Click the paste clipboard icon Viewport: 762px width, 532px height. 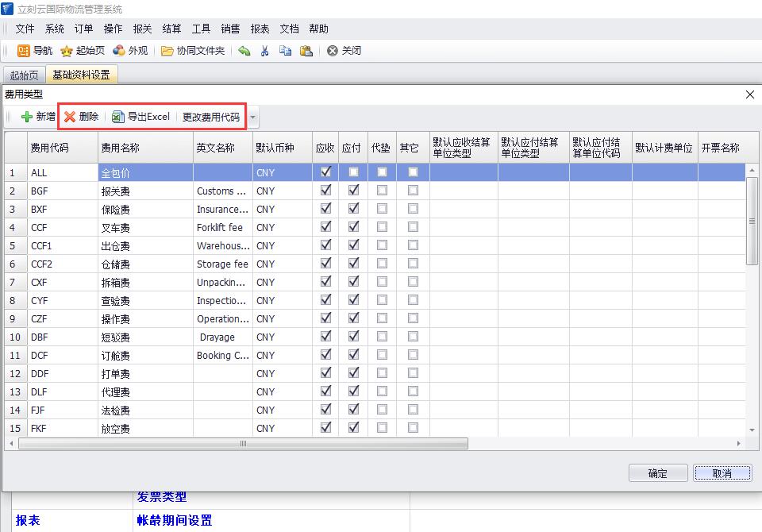coord(306,51)
